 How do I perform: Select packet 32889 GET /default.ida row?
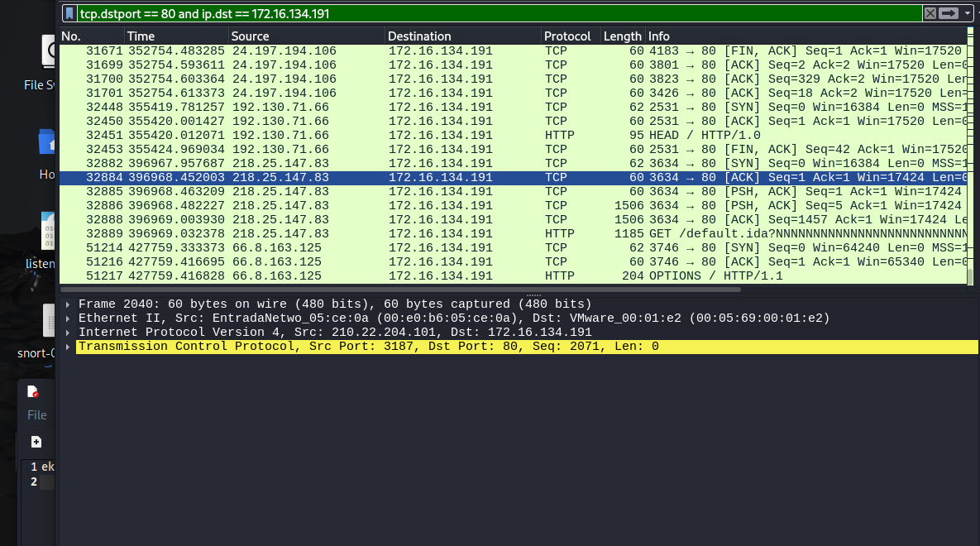(513, 234)
